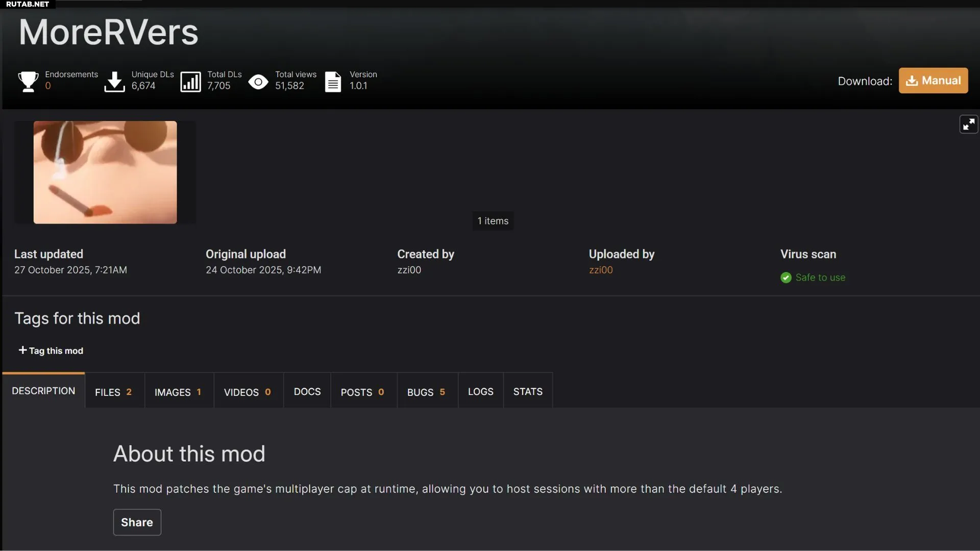Go to the Videos tab

click(x=248, y=392)
